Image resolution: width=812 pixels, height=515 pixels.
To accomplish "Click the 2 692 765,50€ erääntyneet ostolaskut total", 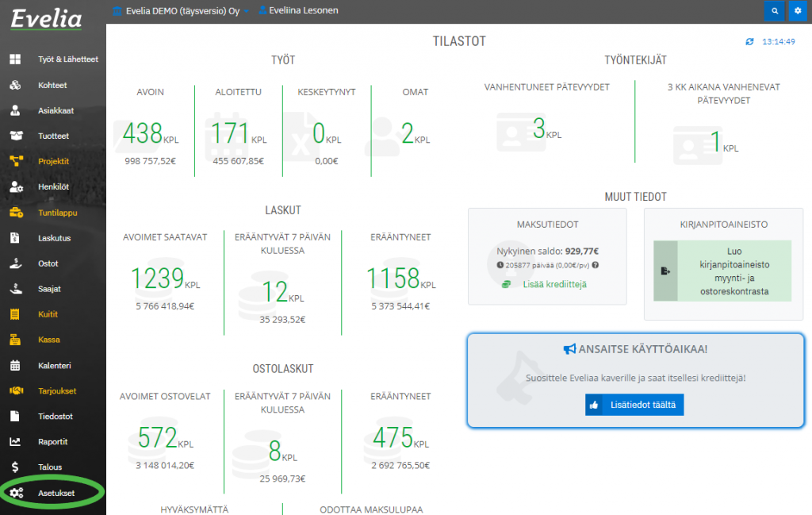I will point(400,465).
